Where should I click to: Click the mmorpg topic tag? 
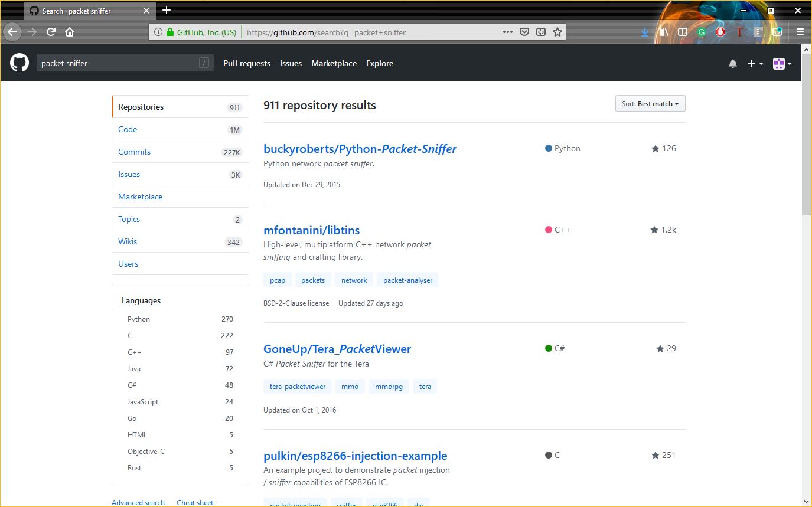pyautogui.click(x=389, y=387)
